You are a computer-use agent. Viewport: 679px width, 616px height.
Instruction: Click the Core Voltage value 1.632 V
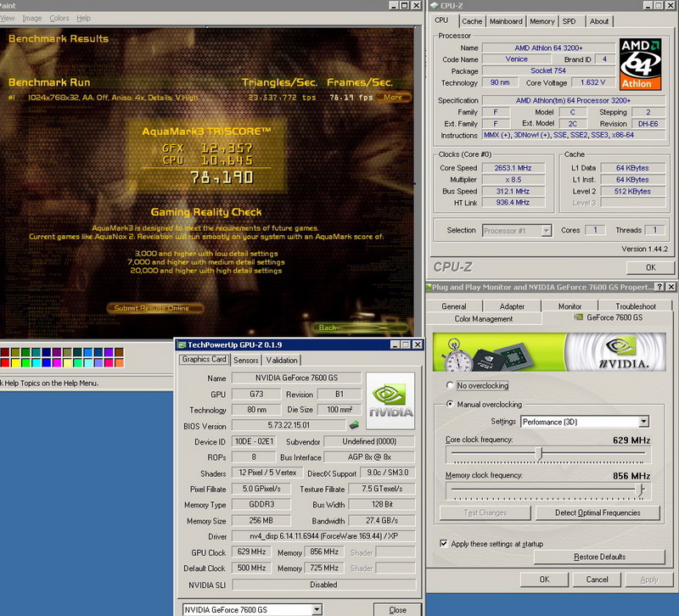coord(592,82)
